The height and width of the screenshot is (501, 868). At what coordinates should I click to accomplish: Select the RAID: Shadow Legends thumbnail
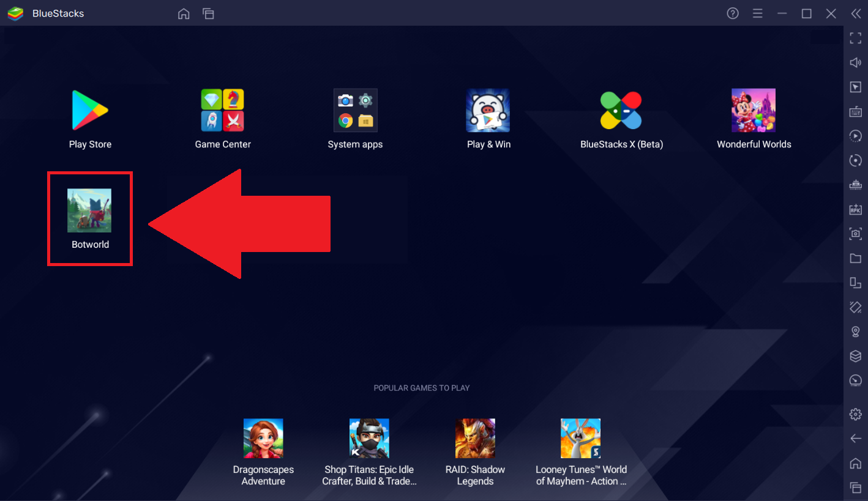point(475,438)
